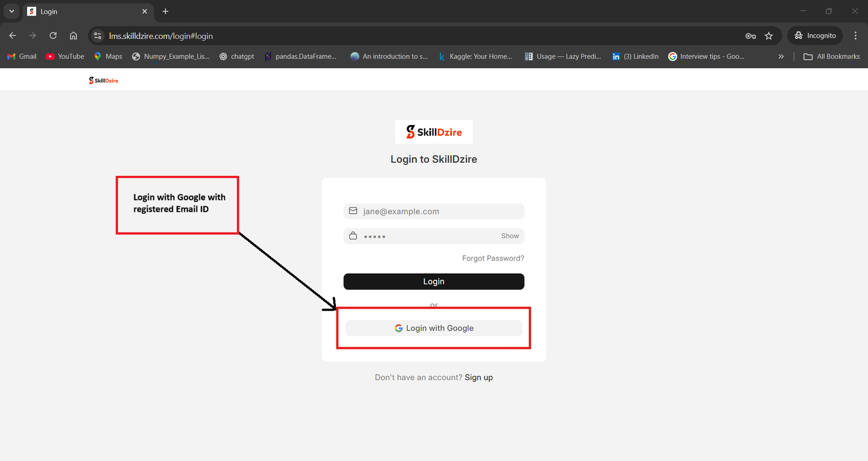Click the black Login button
868x461 pixels.
point(434,281)
